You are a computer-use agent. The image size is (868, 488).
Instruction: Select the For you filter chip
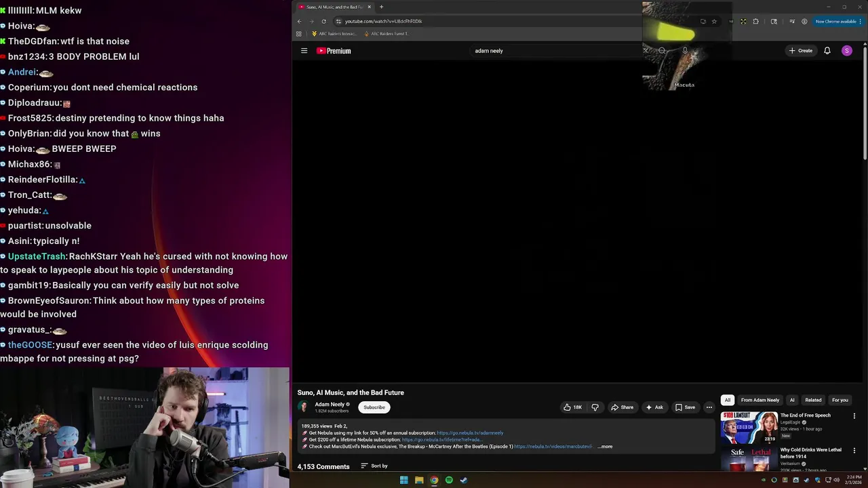pos(840,400)
